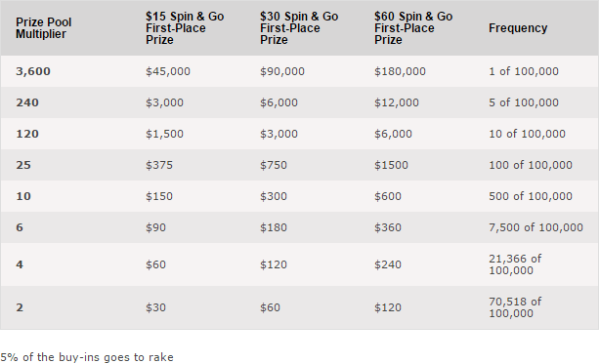Click the 5% rake note text
This screenshot has width=600, height=364.
[x=87, y=357]
